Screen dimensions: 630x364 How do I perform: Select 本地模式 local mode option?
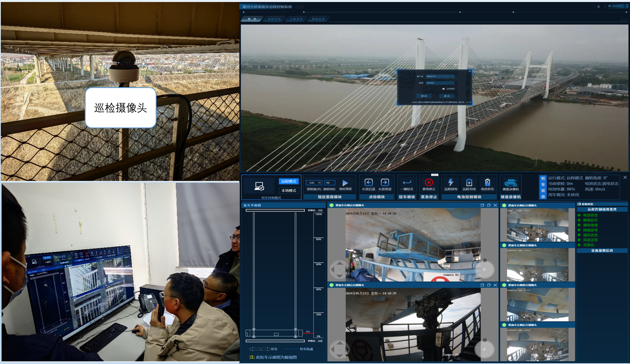pos(289,191)
